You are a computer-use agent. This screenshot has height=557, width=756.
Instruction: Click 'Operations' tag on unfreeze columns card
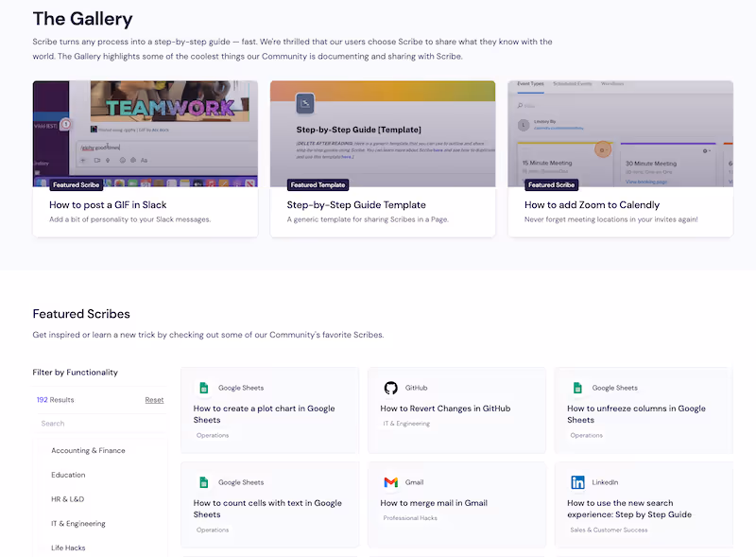586,435
